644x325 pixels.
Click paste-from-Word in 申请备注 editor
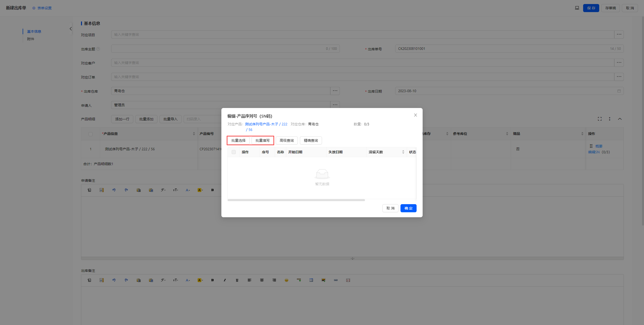coord(151,190)
